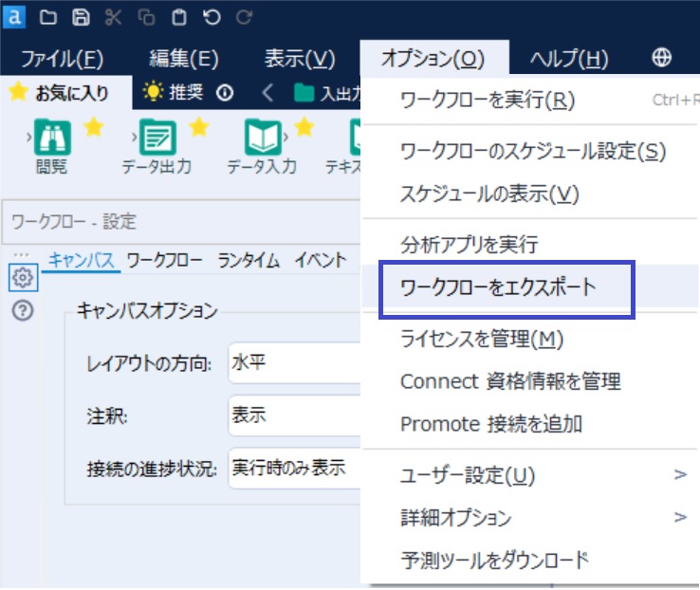The image size is (700, 590).
Task: Open the ヘルプ(H) menu
Action: [x=569, y=59]
